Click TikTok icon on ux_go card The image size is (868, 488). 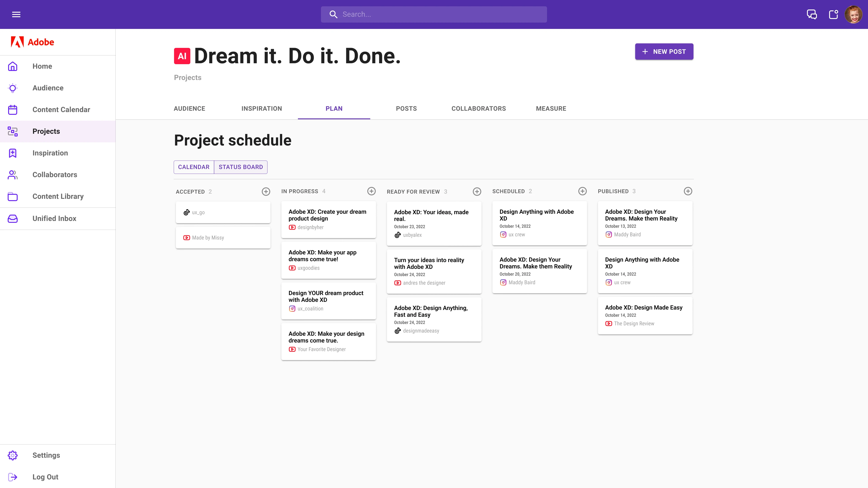[x=186, y=213]
